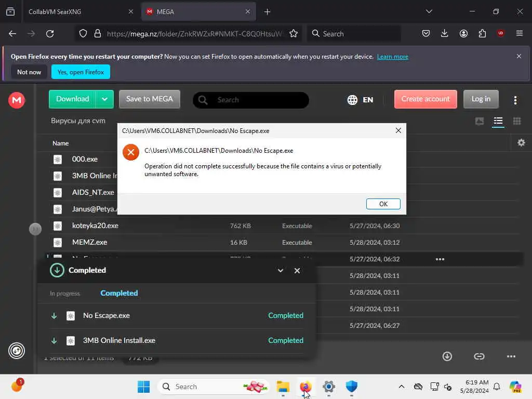Click the Log in button
Image resolution: width=532 pixels, height=399 pixels.
click(481, 99)
